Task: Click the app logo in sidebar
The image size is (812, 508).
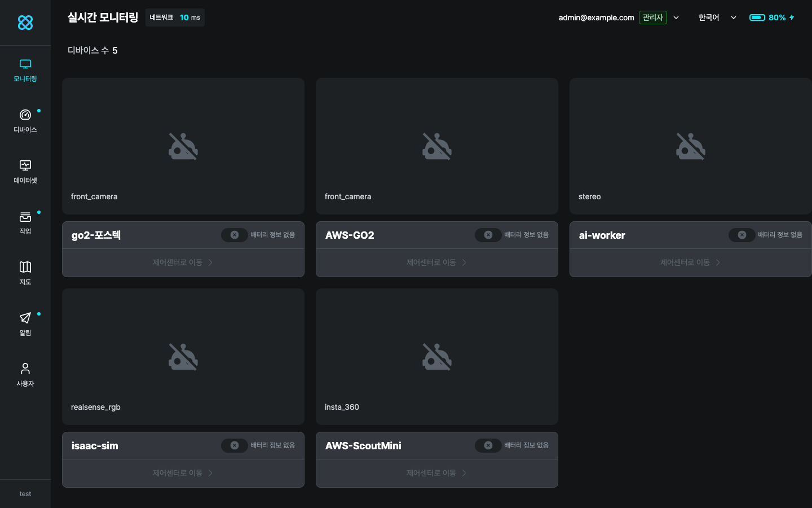Action: coord(25,23)
